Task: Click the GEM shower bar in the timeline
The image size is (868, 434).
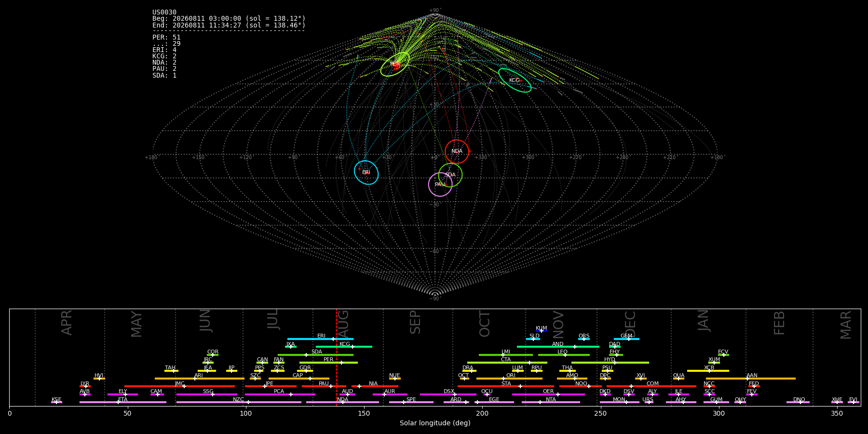Action: click(x=626, y=339)
